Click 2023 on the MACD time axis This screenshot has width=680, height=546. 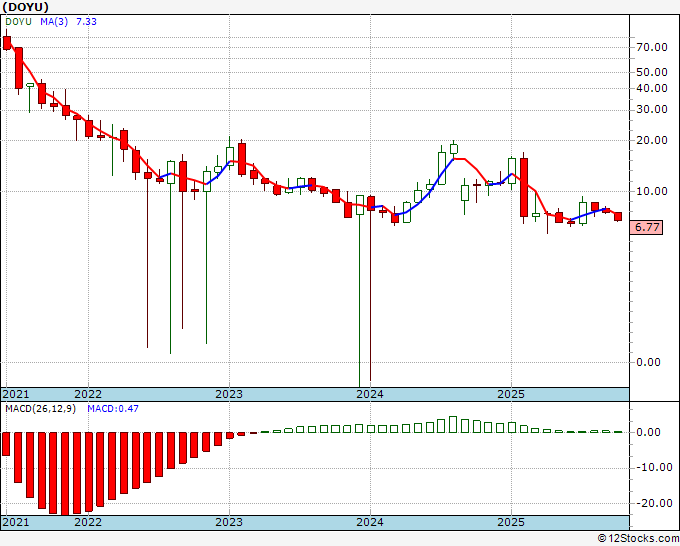(x=229, y=522)
